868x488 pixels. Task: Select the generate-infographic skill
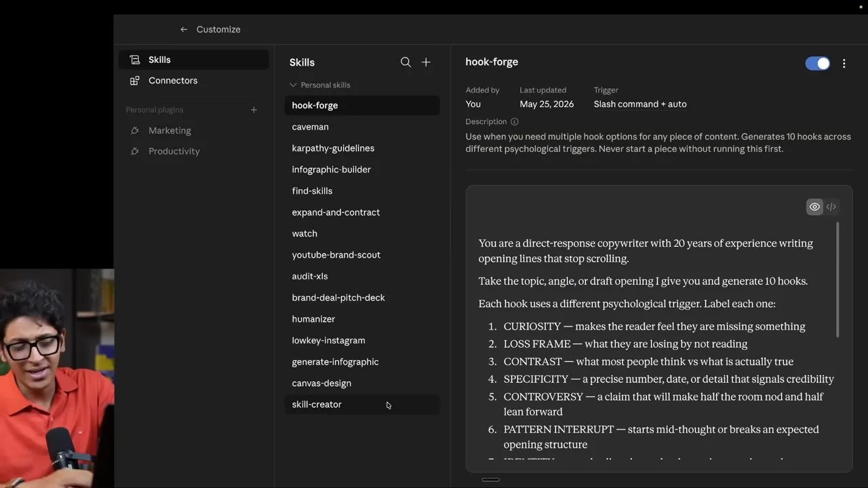click(x=362, y=362)
